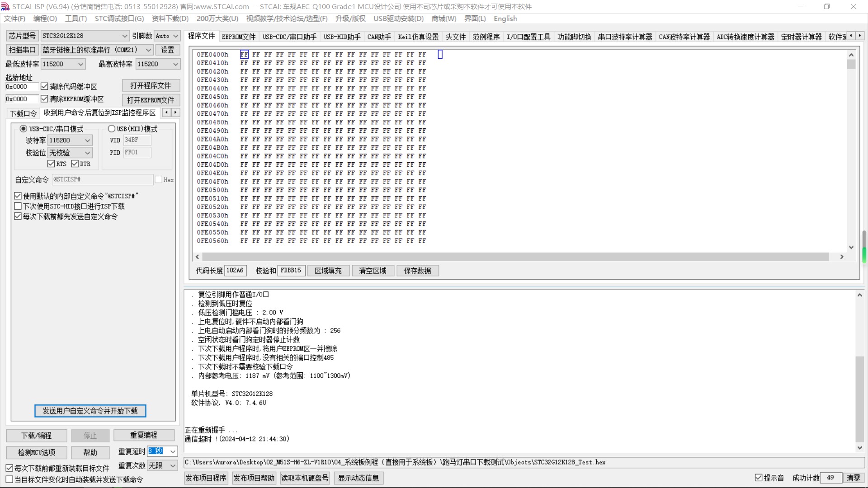
Task: Click log panel scroll up arrow
Action: 860,295
